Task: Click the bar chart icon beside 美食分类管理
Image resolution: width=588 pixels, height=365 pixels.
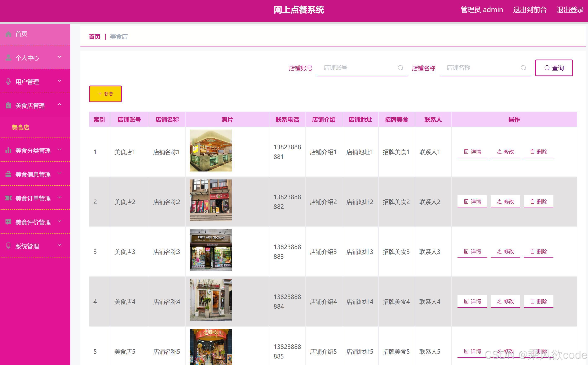Action: (8, 150)
